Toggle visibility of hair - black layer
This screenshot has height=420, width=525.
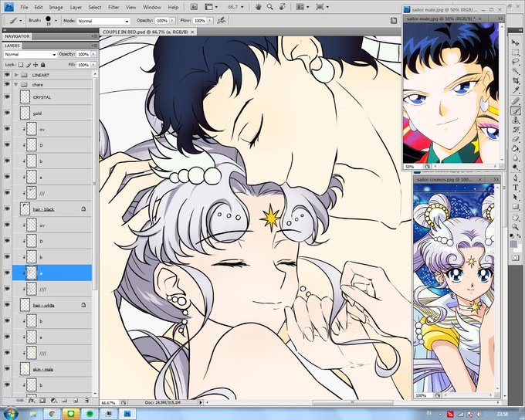click(x=7, y=208)
